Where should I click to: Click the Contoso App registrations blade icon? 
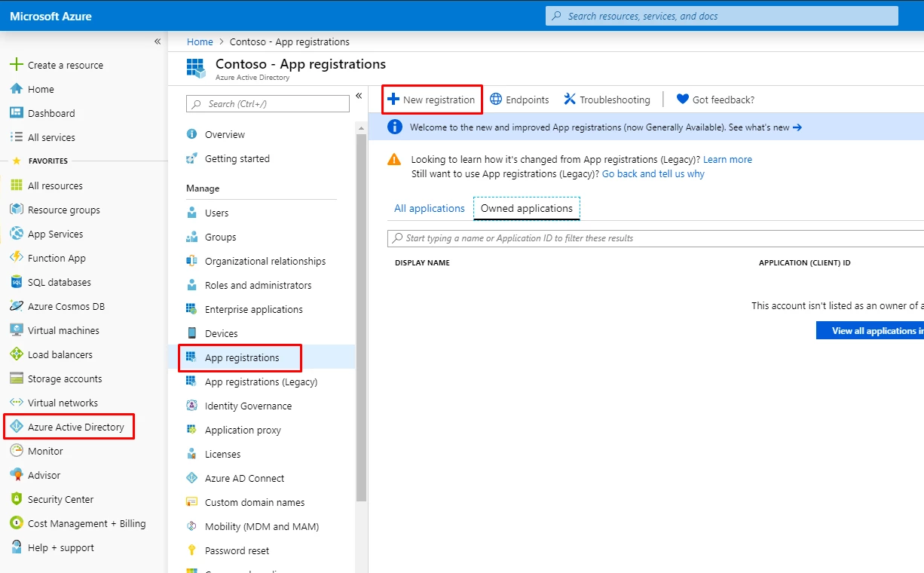(x=196, y=68)
